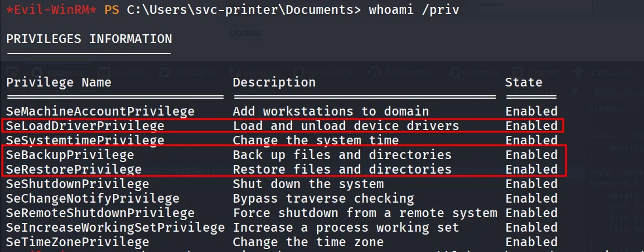Click the State column header
This screenshot has height=252, width=644.
pos(524,82)
